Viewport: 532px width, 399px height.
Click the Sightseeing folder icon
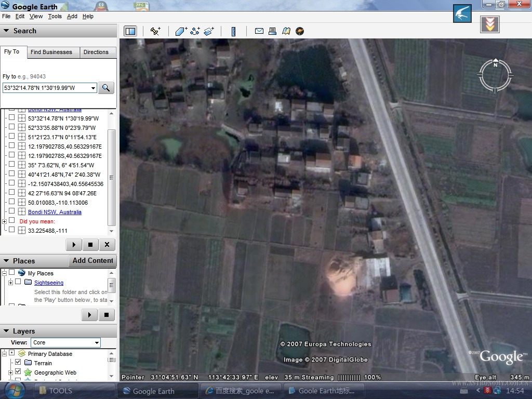[28, 282]
